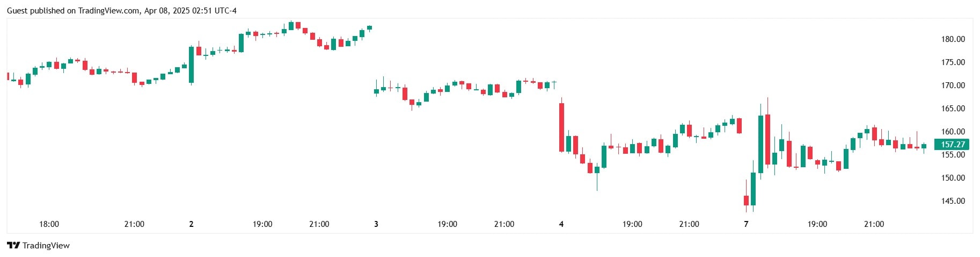Select the green 157.27 current price tag
980x257 pixels.
(x=953, y=144)
